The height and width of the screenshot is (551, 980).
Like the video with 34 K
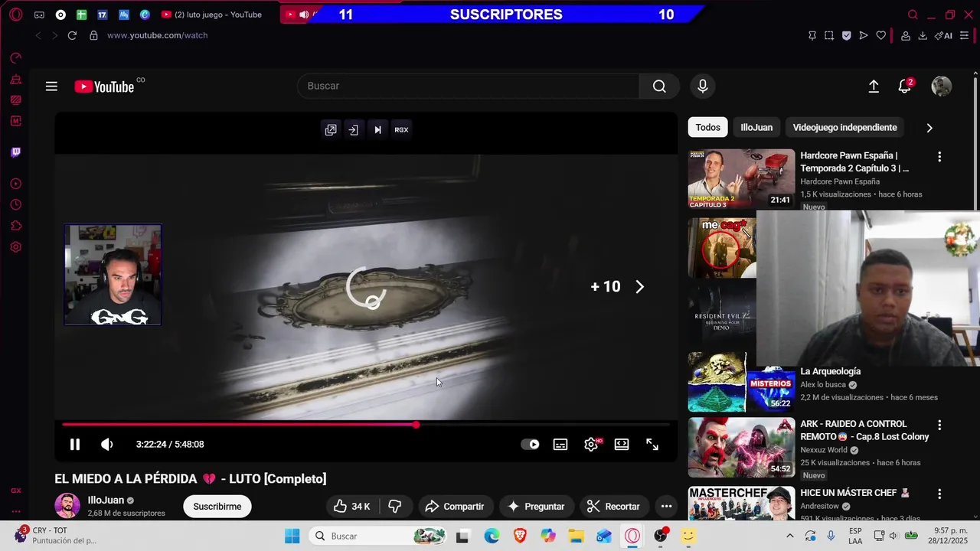click(352, 507)
